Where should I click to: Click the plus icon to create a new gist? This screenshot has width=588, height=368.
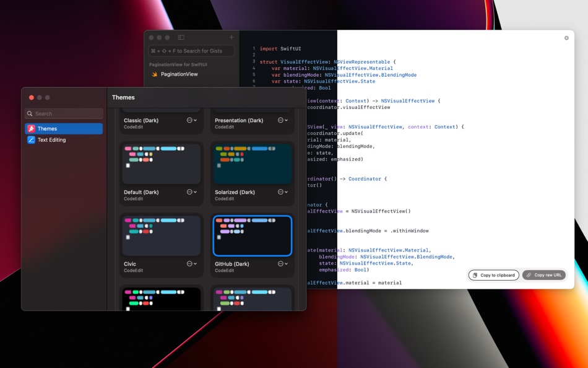[232, 37]
